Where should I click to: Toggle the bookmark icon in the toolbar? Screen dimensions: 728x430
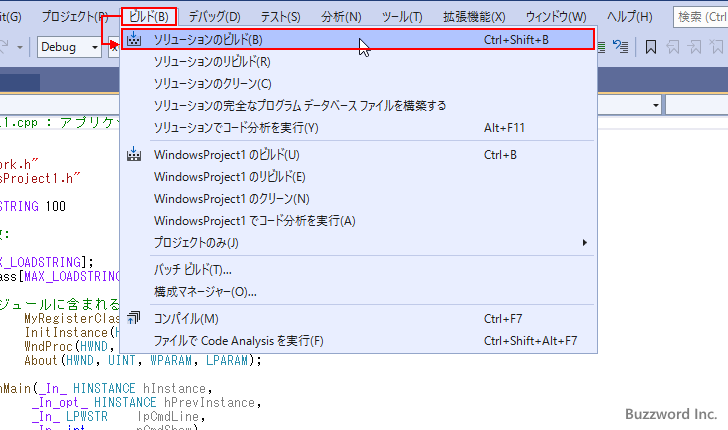[650, 47]
